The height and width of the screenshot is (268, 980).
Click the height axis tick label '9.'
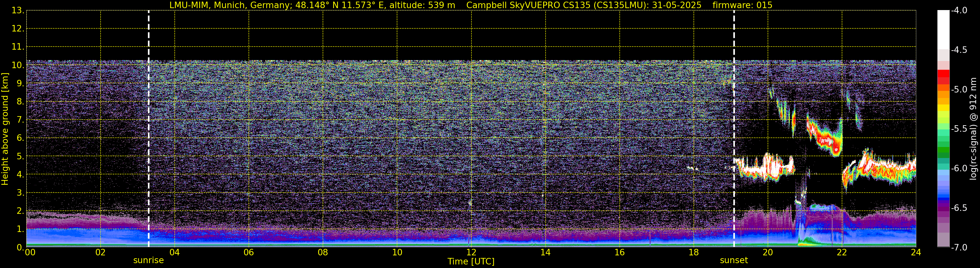point(20,83)
